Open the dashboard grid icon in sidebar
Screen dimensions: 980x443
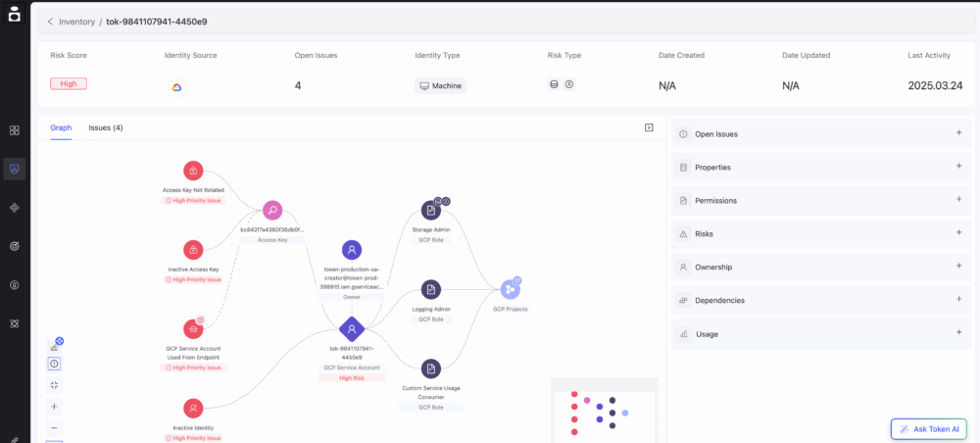click(x=15, y=130)
